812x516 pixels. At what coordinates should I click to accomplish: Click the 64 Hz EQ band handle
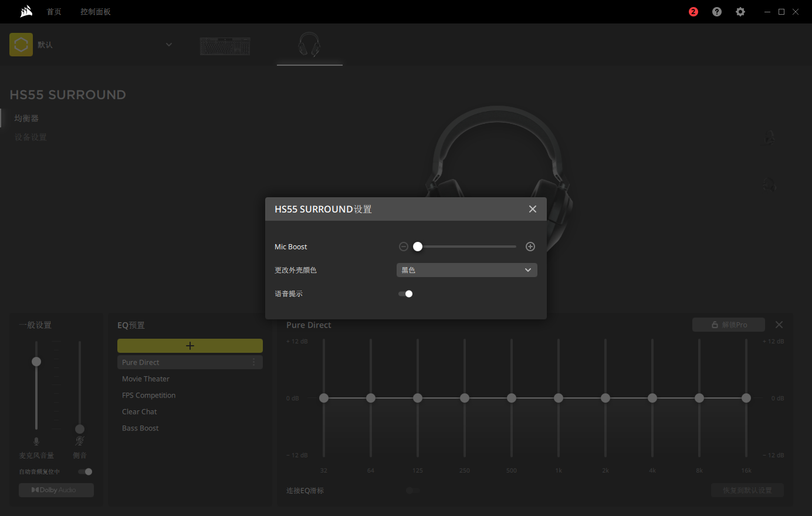point(371,398)
